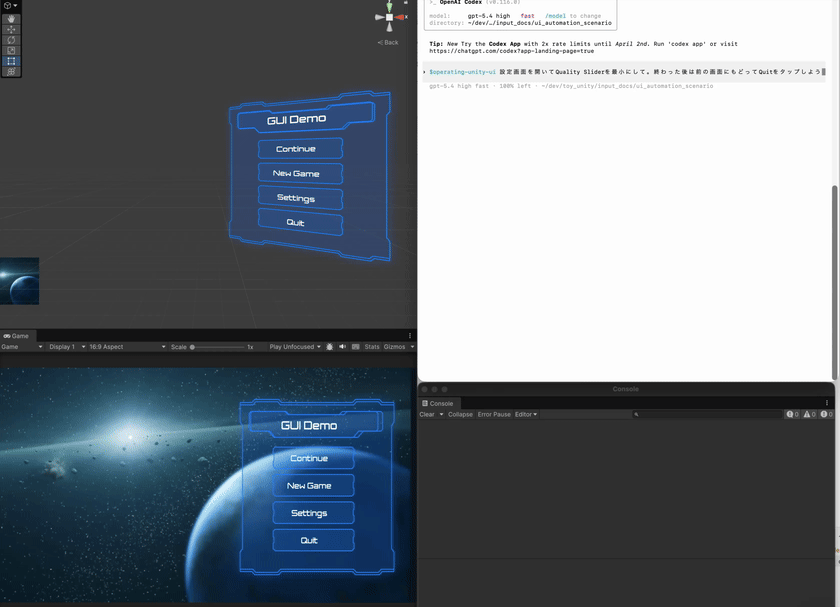Click Clear in the Console toolbar
840x607 pixels.
tap(427, 414)
